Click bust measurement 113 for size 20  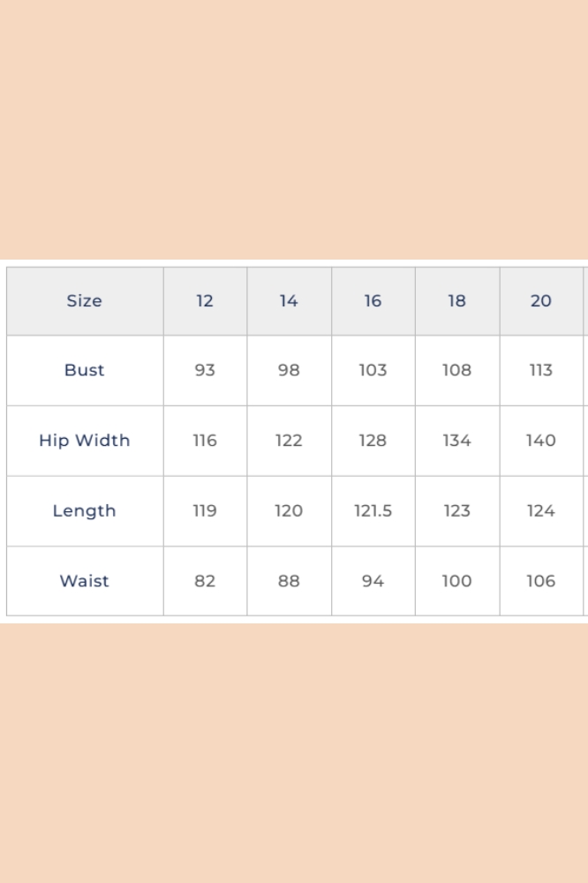540,370
